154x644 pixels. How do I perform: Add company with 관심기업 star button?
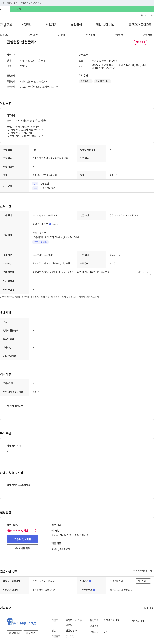[x=14, y=633]
